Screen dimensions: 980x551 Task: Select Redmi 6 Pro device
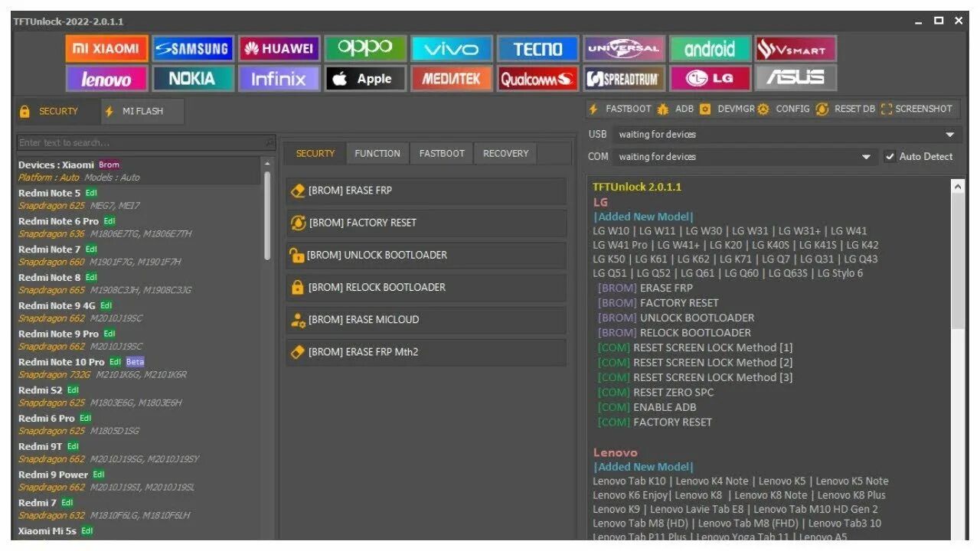pos(139,424)
